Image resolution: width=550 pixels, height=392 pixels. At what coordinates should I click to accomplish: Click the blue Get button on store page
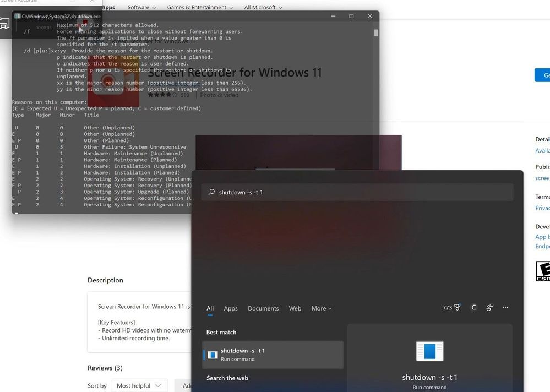[542, 75]
